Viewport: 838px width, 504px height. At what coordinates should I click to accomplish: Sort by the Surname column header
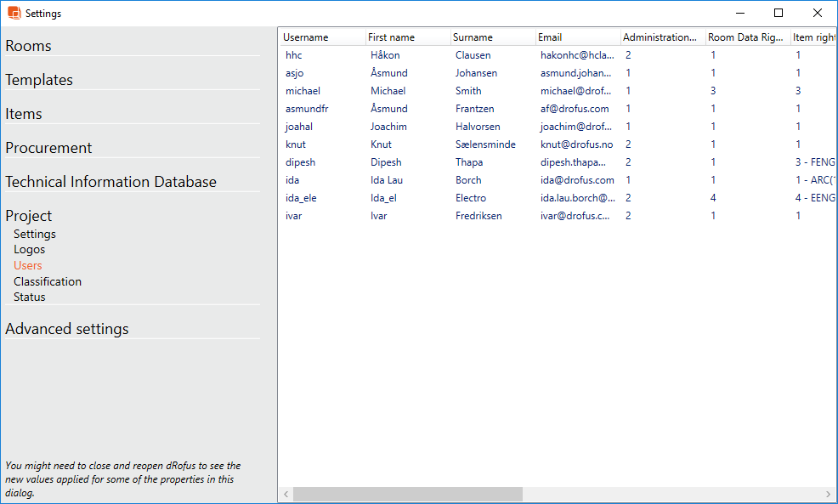[473, 37]
